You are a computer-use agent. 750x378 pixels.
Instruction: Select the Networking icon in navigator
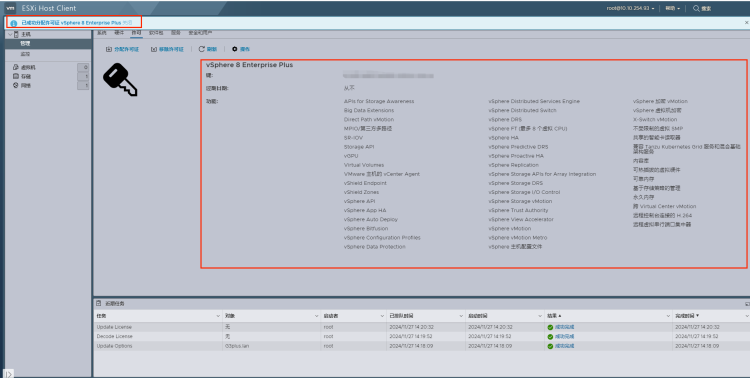(15, 86)
